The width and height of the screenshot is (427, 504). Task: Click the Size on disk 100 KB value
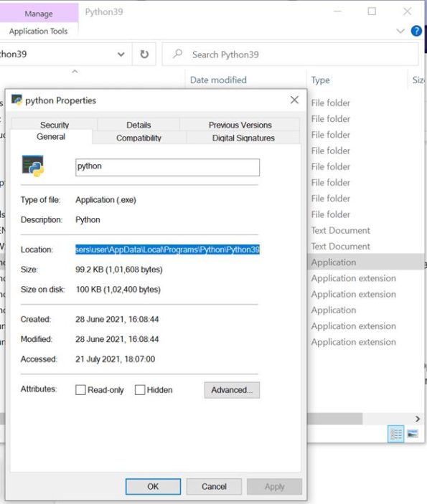pos(118,290)
